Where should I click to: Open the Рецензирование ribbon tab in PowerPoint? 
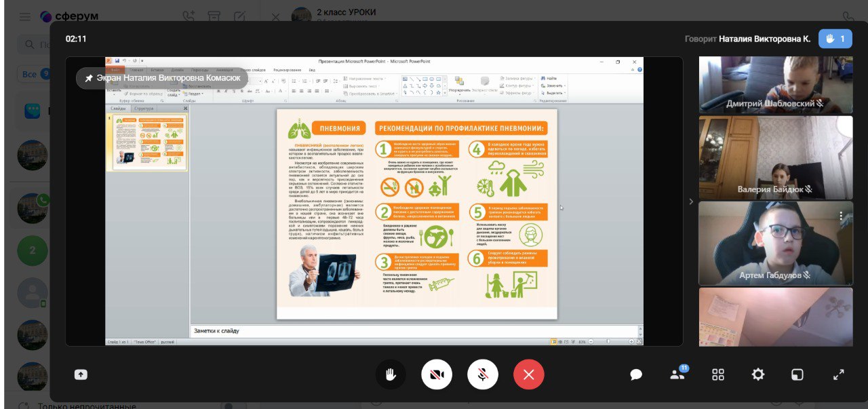click(x=287, y=70)
